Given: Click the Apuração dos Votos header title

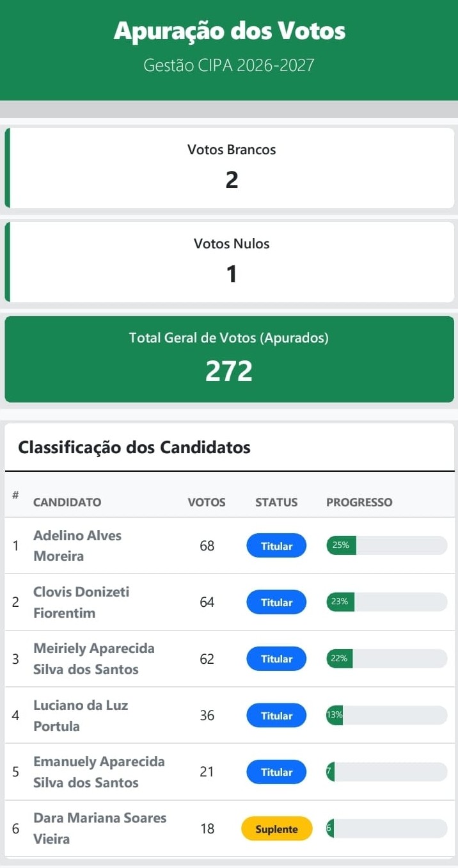Looking at the screenshot, I should pyautogui.click(x=229, y=31).
